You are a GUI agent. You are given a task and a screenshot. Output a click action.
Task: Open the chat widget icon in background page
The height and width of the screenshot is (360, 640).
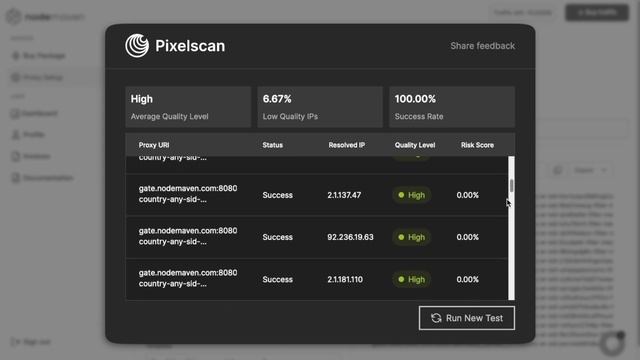coord(612,344)
